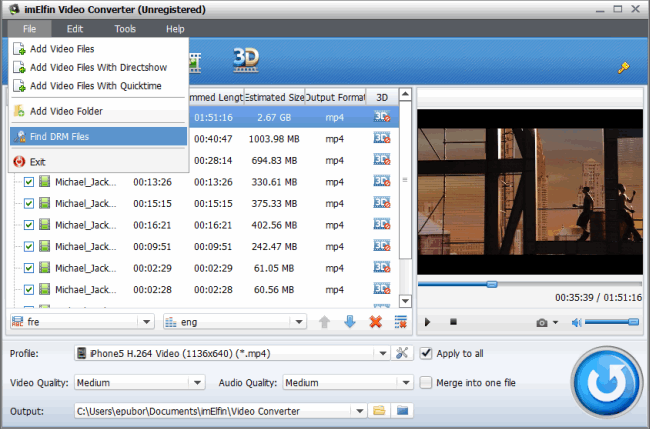Select Add Video Folder menu entry
This screenshot has width=650, height=429.
point(99,111)
